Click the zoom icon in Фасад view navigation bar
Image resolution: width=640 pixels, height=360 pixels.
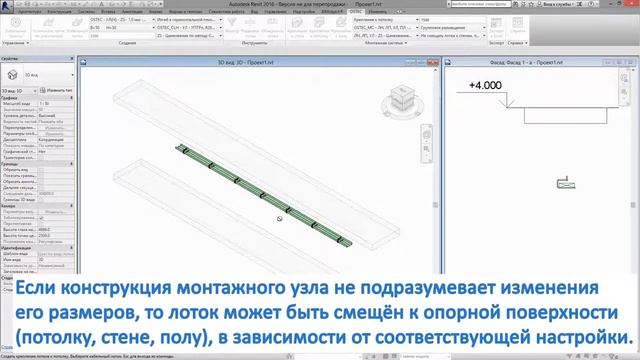click(x=624, y=93)
